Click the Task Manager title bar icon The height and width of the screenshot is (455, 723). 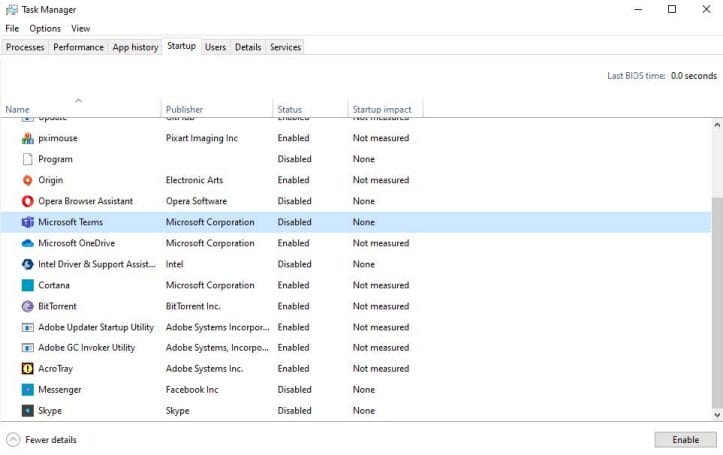tap(12, 10)
